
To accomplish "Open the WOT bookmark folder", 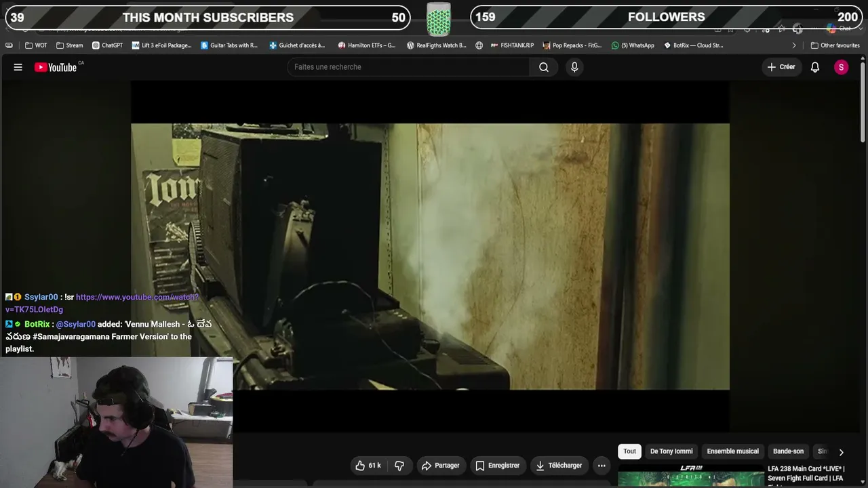I will (36, 45).
